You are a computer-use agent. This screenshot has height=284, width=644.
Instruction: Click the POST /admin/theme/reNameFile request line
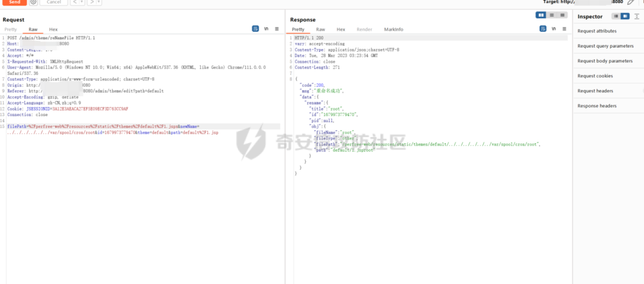click(51, 38)
